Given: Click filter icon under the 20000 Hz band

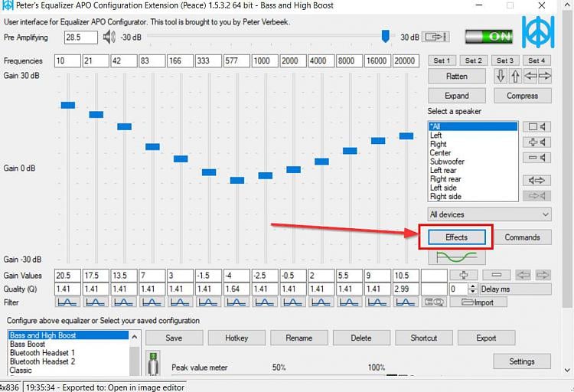Looking at the screenshot, I should coord(406,302).
